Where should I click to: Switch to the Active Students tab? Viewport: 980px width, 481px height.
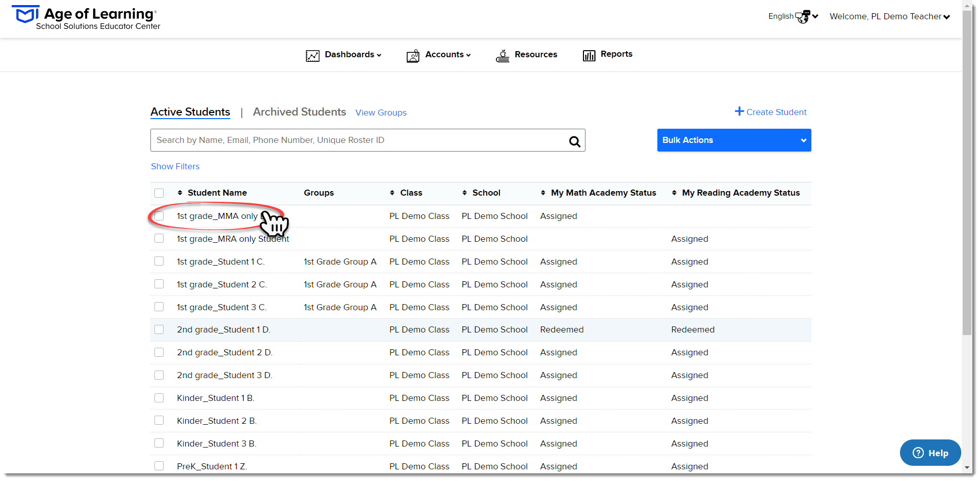click(190, 112)
